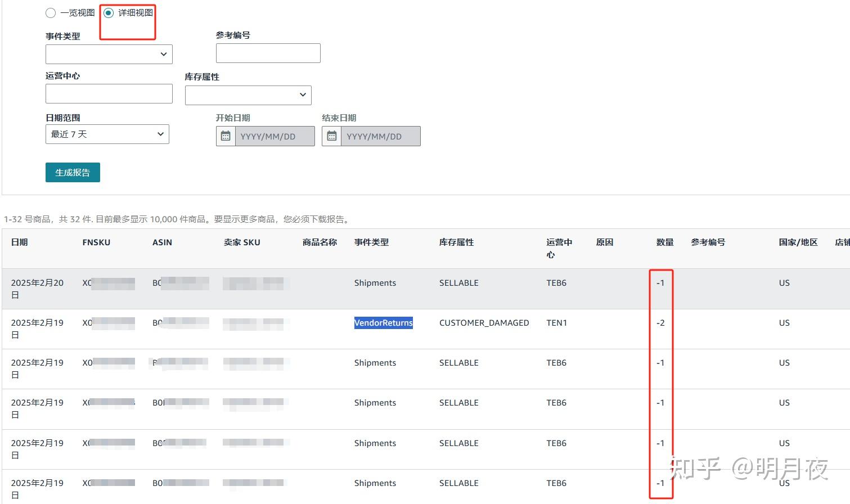The image size is (850, 504).
Task: Click the TEN1 运营中心 cell
Action: pos(556,323)
